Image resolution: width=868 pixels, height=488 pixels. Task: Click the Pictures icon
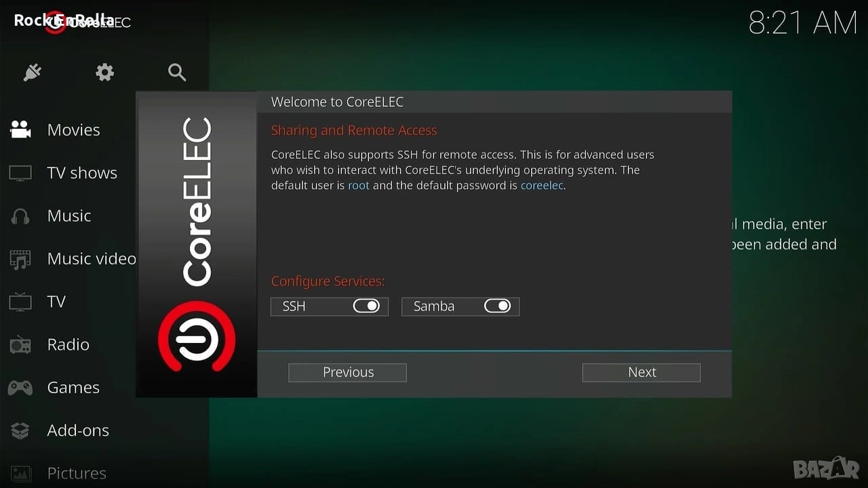pyautogui.click(x=20, y=473)
